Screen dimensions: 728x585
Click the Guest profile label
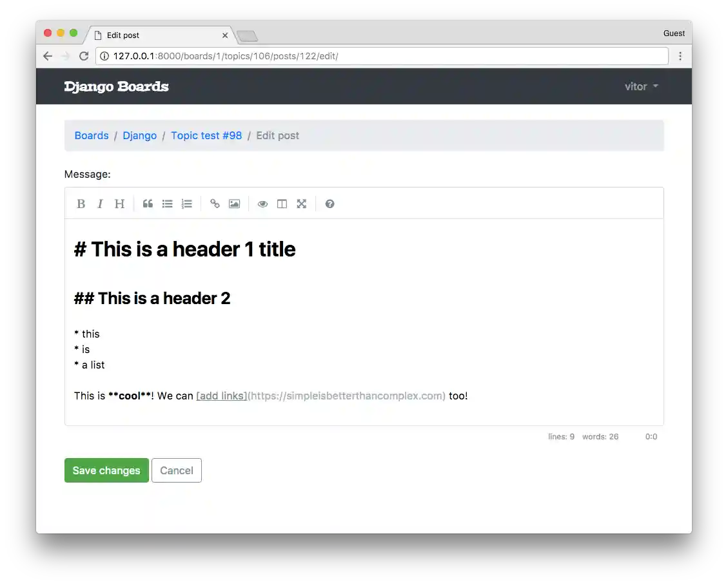pos(674,34)
